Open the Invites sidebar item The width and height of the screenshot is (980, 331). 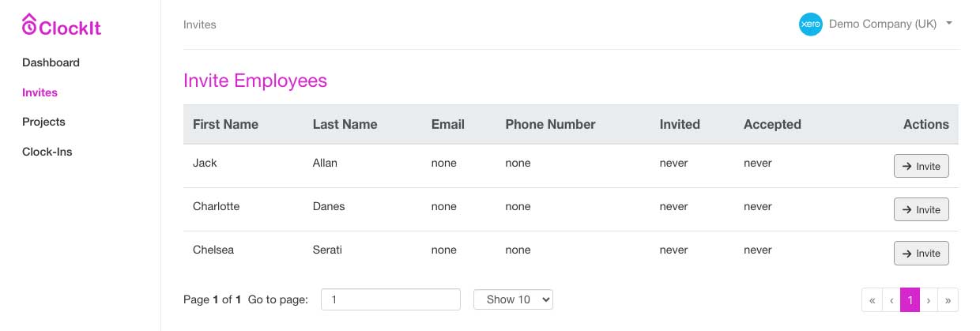(40, 92)
